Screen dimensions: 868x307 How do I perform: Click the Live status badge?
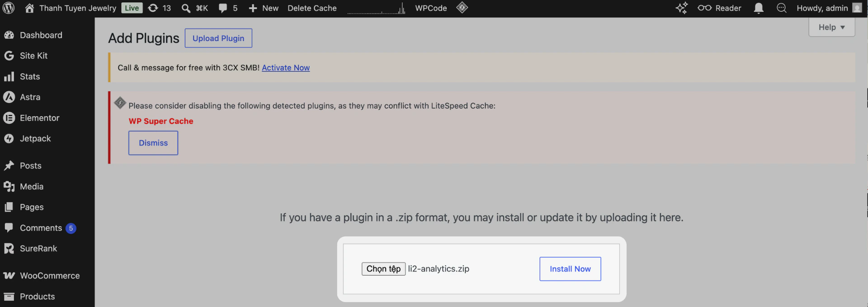pos(132,8)
